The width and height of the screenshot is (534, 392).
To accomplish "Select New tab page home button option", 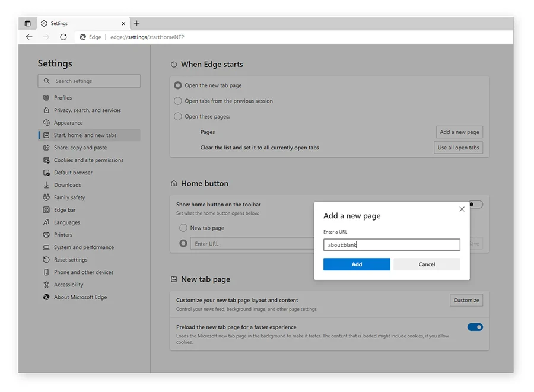I will tap(183, 228).
